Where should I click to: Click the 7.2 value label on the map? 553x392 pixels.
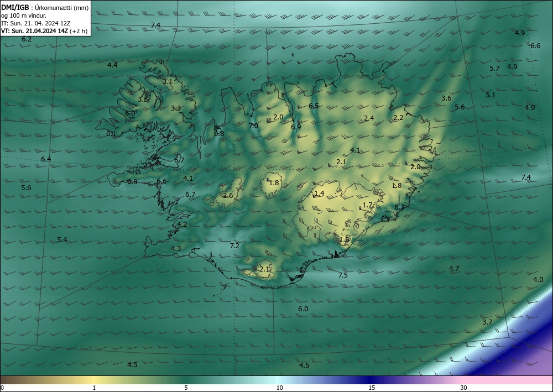[234, 246]
